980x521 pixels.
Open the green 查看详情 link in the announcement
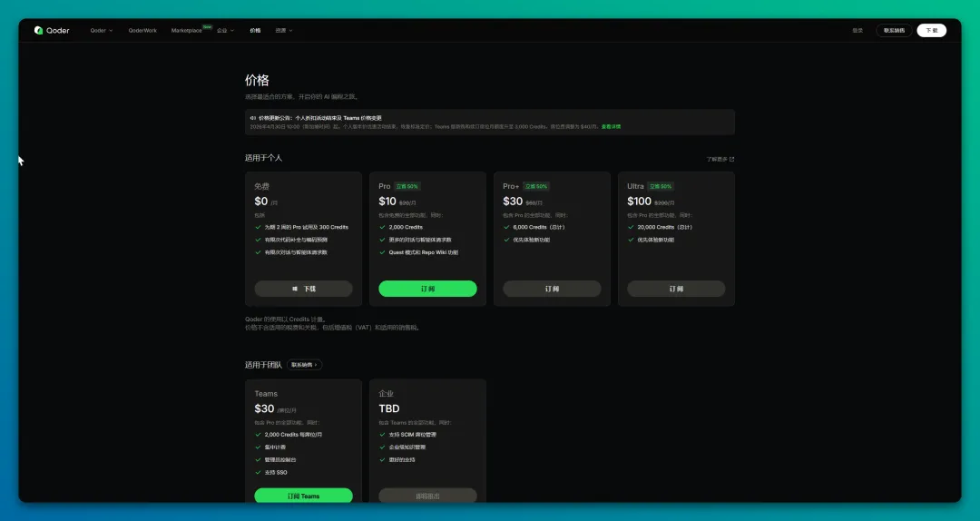611,126
